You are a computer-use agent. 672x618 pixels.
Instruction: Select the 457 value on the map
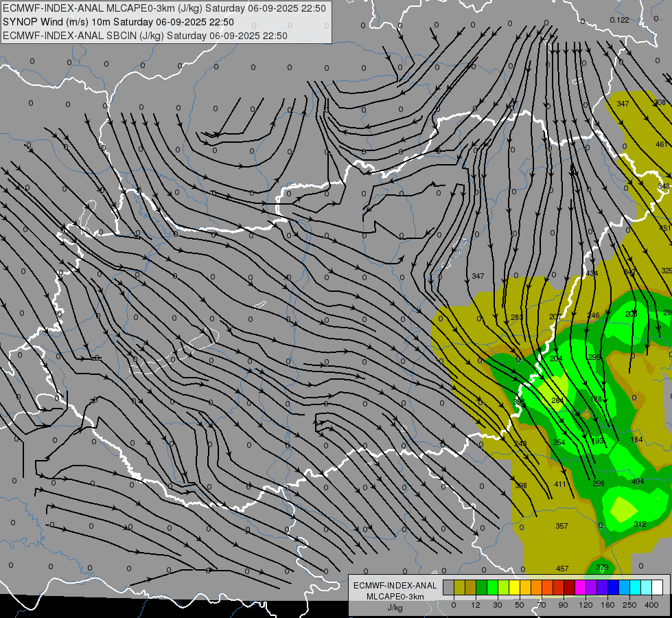point(562,569)
